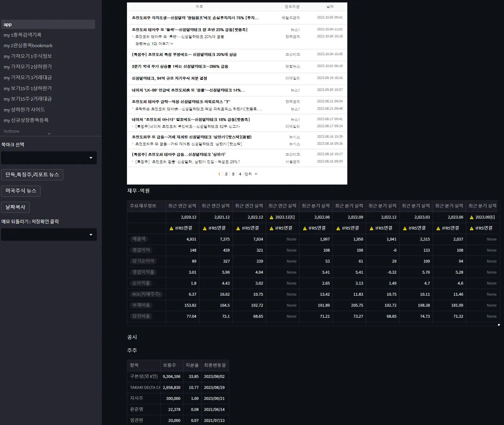Go to news page 3

click(x=233, y=174)
